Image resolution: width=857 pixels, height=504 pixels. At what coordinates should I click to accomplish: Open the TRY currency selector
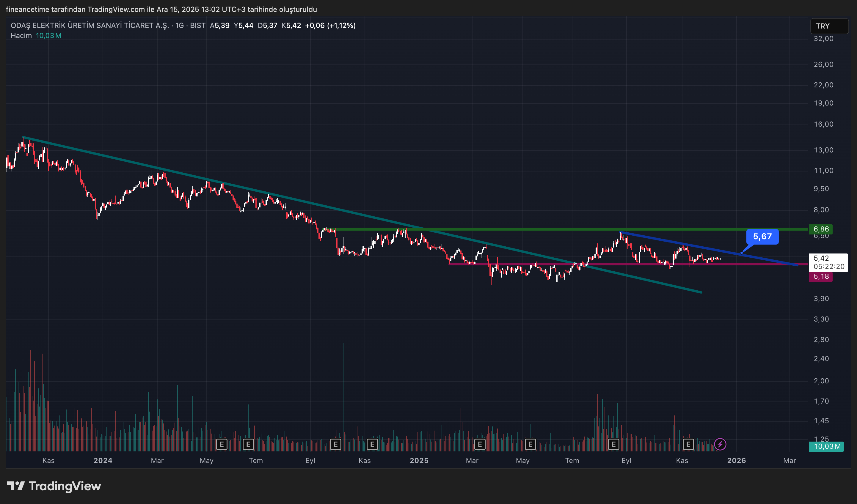(829, 26)
